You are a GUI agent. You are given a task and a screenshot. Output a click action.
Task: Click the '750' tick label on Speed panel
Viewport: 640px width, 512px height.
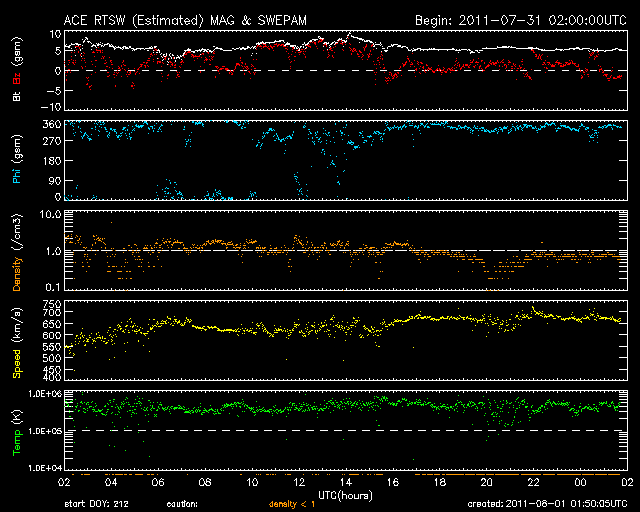click(x=52, y=304)
